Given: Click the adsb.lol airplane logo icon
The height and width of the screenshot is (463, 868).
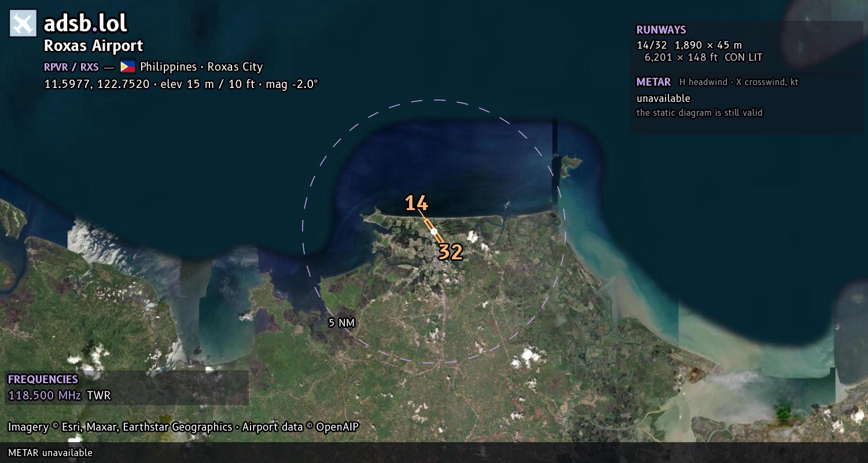Looking at the screenshot, I should pyautogui.click(x=23, y=24).
